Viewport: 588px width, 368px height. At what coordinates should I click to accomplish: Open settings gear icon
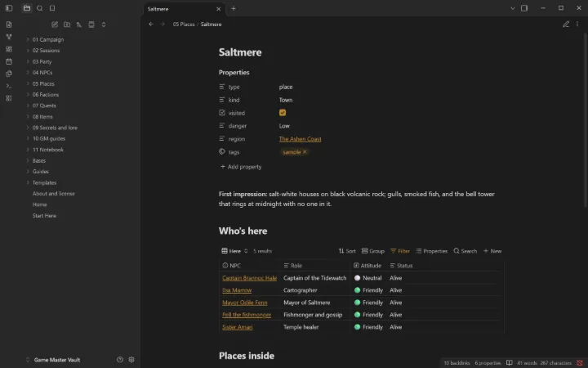point(131,359)
